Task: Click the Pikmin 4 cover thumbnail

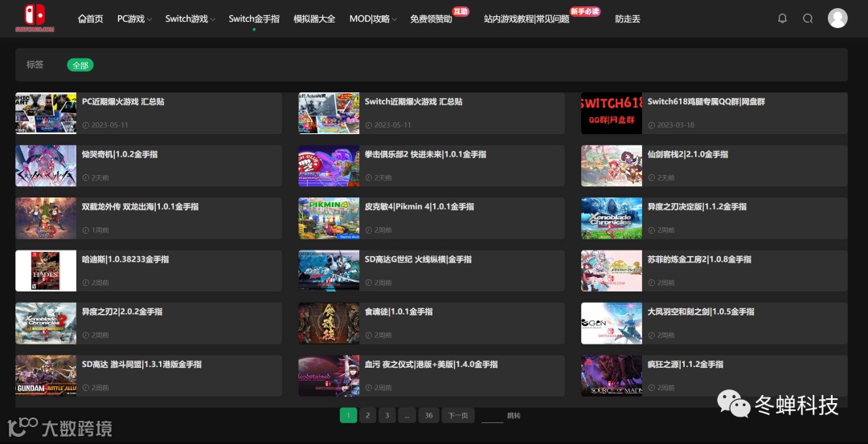Action: pyautogui.click(x=329, y=218)
